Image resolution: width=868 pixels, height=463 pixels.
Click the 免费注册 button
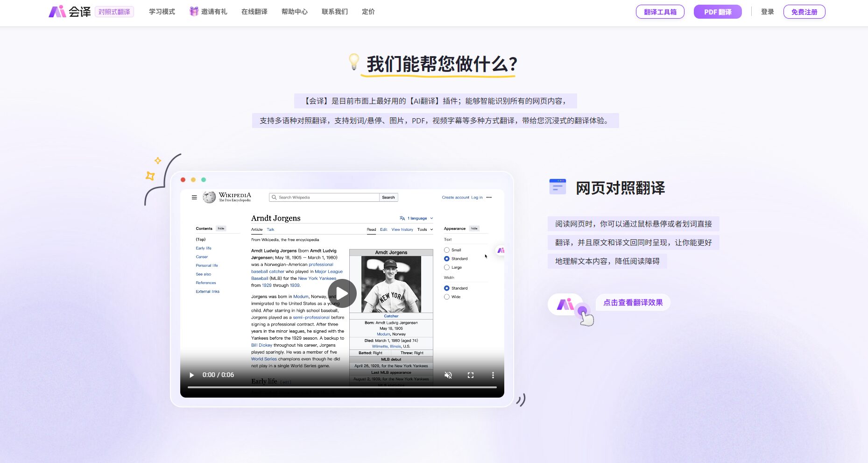[x=804, y=11]
